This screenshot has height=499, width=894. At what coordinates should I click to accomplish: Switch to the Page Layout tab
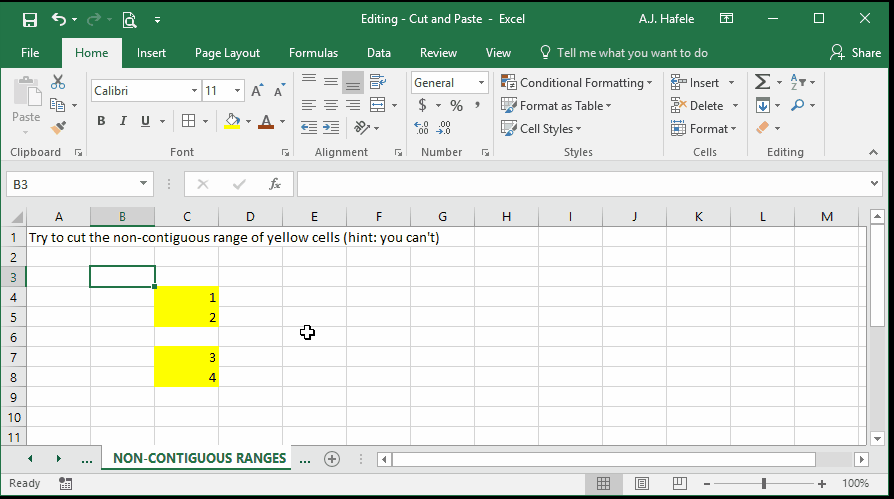point(227,53)
